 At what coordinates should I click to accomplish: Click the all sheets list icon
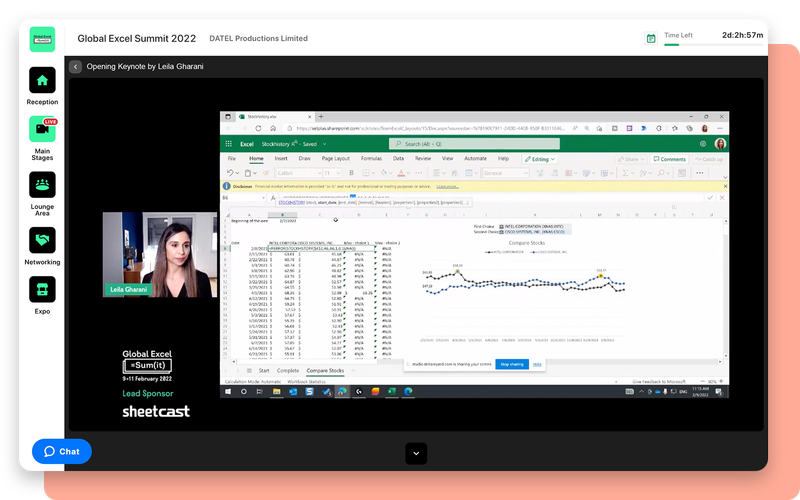click(249, 370)
